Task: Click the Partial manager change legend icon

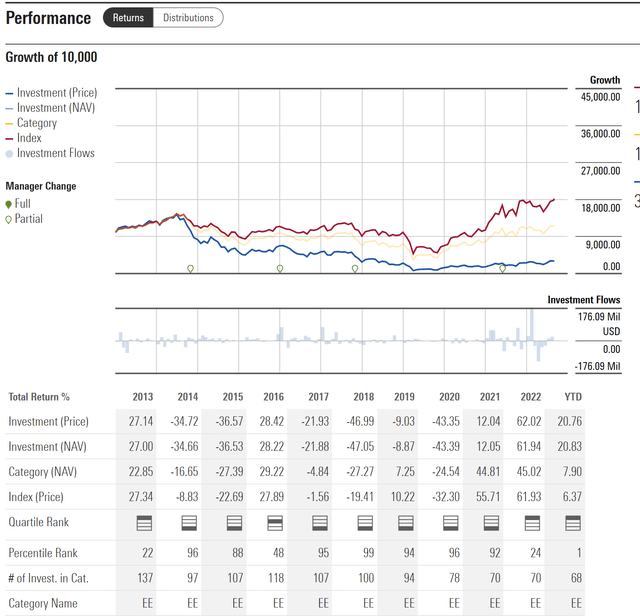Action: (9, 219)
